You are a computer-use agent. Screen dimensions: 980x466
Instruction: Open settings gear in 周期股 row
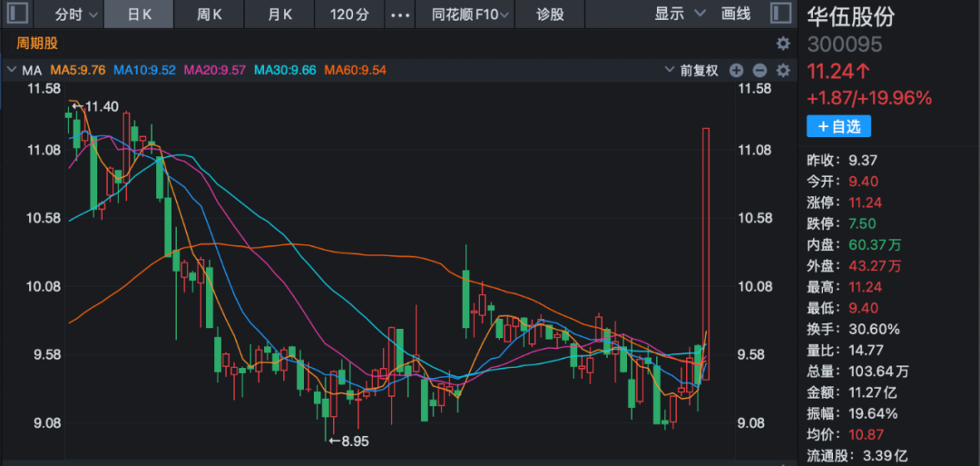(x=783, y=43)
